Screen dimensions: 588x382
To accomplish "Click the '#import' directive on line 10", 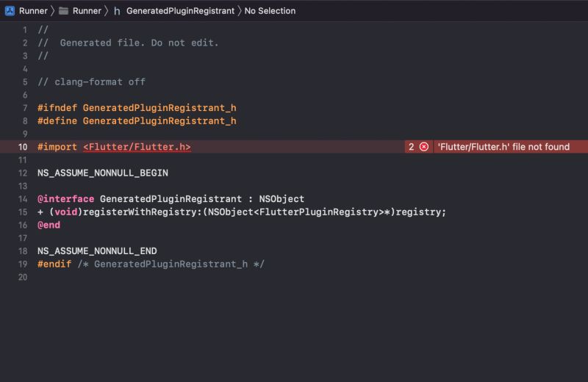I will click(x=57, y=147).
